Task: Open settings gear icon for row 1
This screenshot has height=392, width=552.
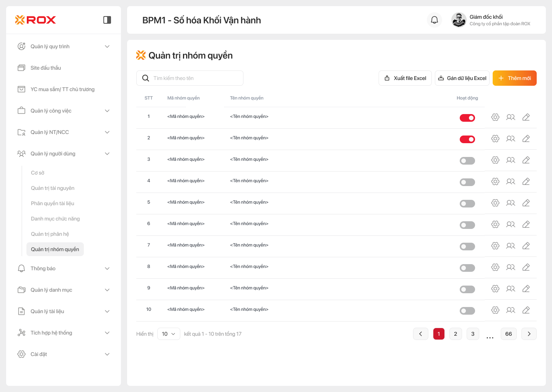Action: (x=495, y=117)
